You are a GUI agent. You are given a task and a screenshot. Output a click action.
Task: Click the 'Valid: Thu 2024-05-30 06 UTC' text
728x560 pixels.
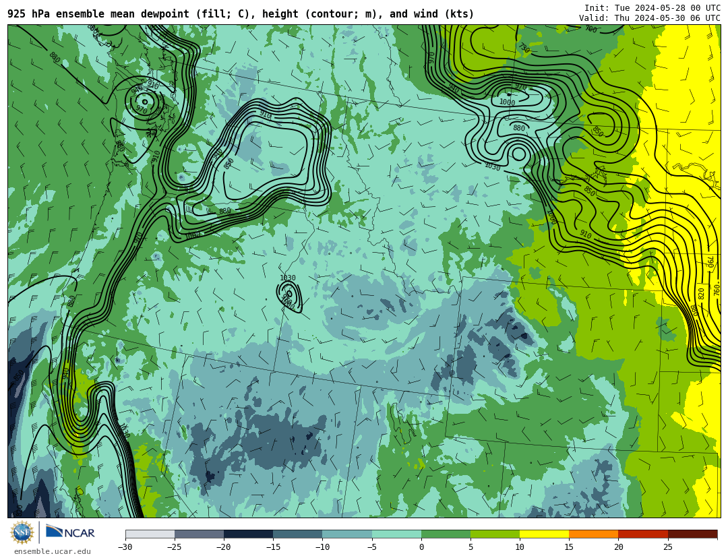[x=650, y=18]
